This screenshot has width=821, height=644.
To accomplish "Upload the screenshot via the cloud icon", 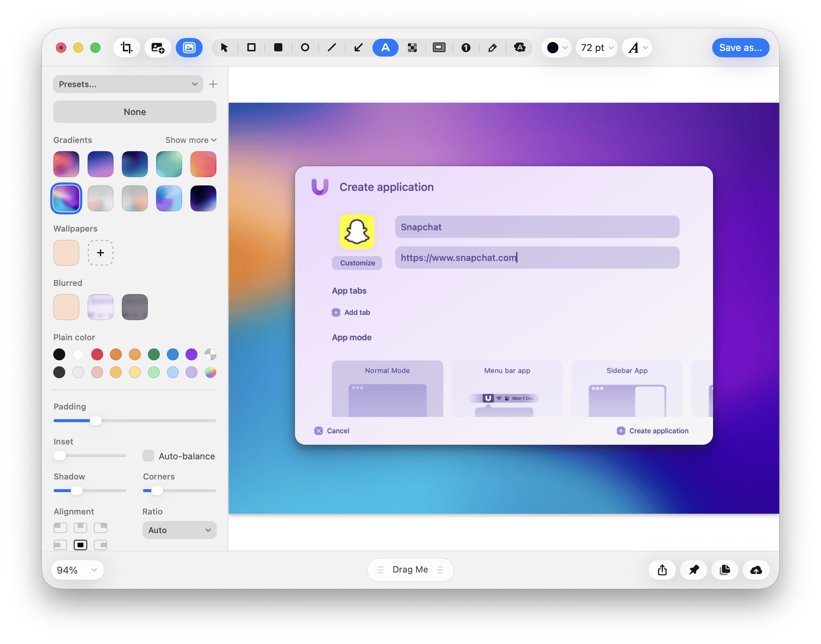I will [x=756, y=570].
